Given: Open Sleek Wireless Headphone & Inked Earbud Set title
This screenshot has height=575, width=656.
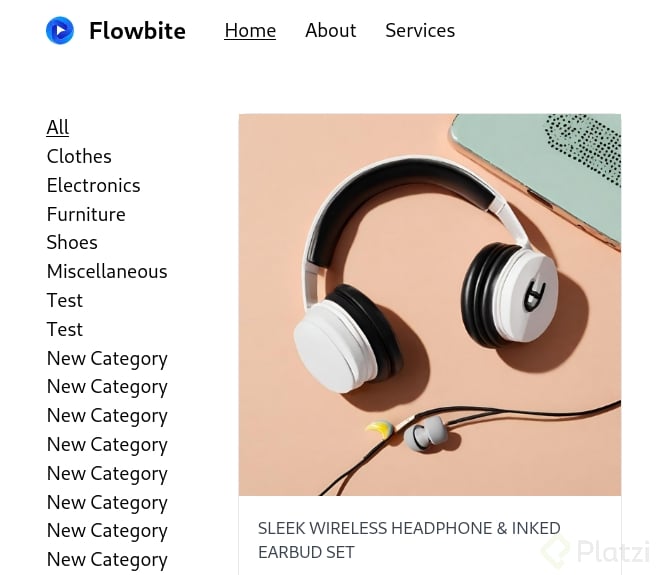Looking at the screenshot, I should point(409,540).
